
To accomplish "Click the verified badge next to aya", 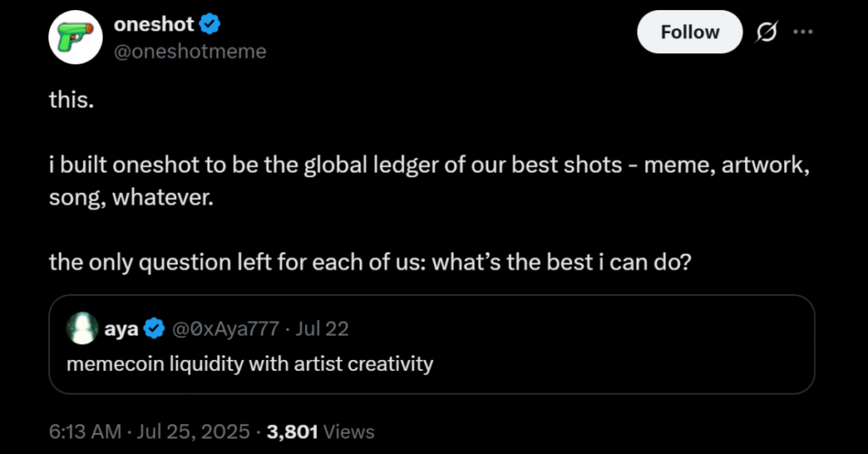I will pyautogui.click(x=154, y=329).
